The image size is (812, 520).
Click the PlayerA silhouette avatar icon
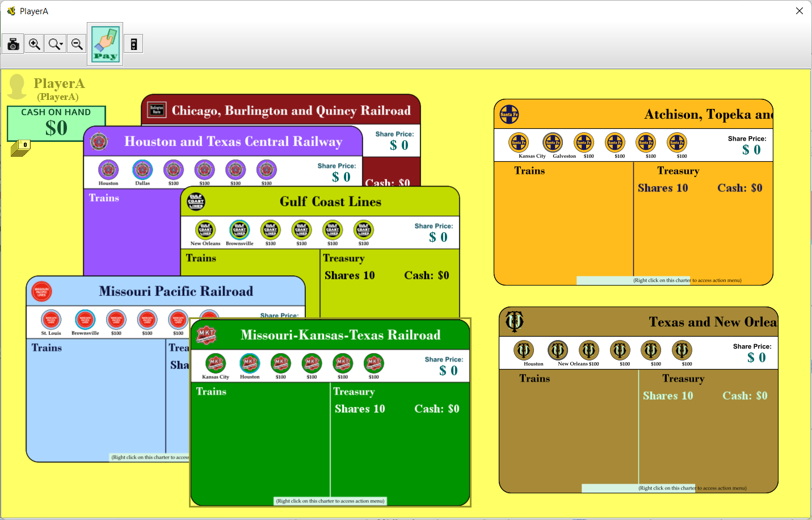click(18, 86)
